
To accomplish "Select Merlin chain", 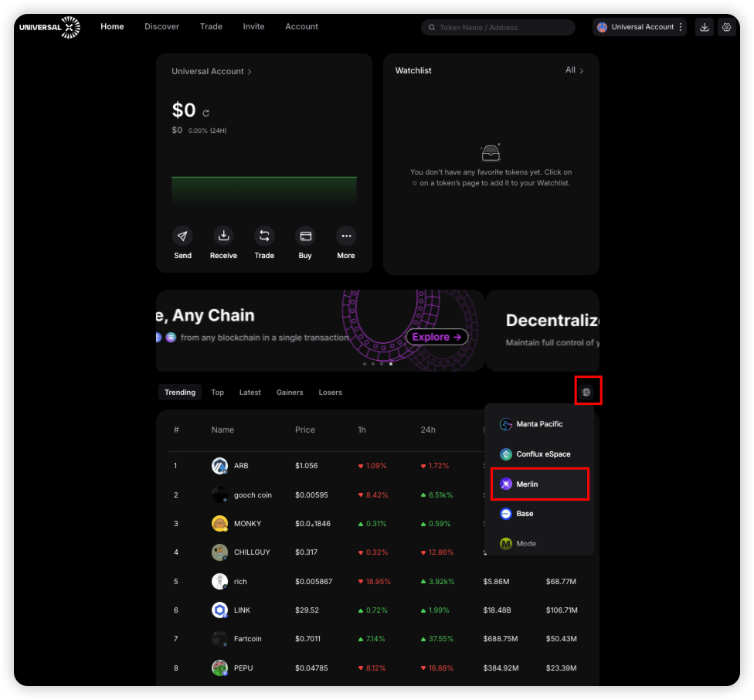I will pyautogui.click(x=539, y=484).
